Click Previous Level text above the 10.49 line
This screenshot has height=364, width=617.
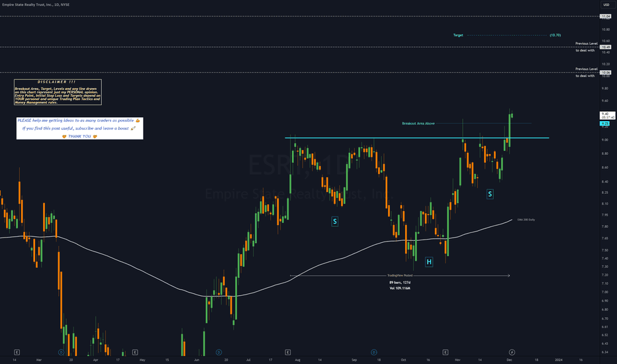(x=587, y=44)
